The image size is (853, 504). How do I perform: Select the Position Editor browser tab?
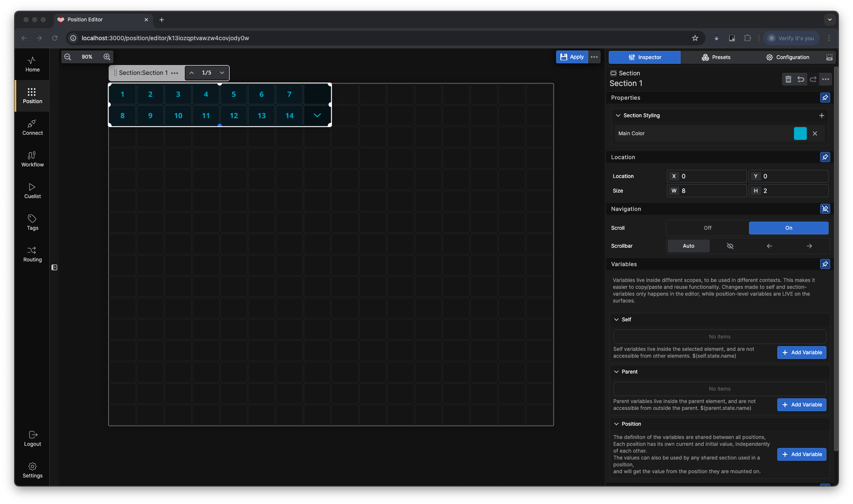(x=103, y=20)
